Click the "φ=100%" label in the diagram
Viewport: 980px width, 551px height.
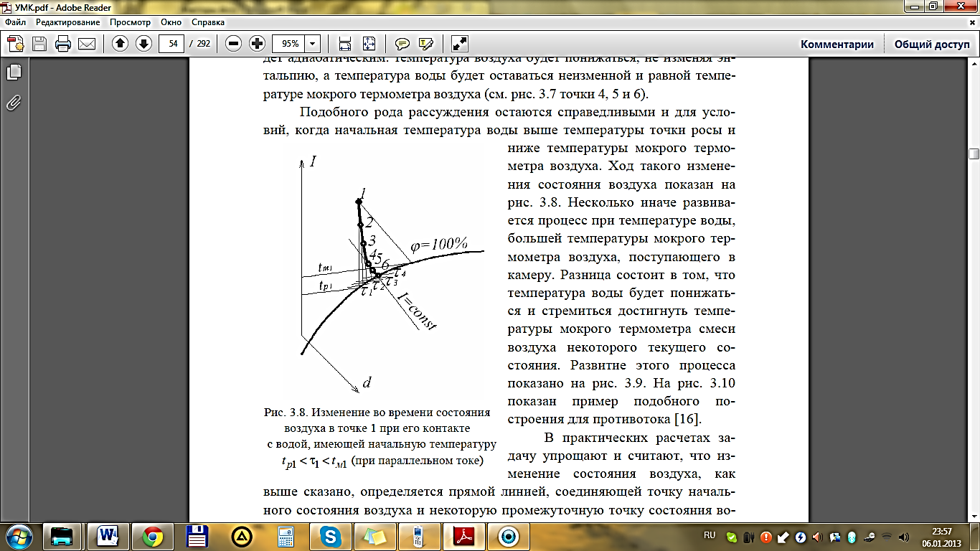click(x=438, y=245)
